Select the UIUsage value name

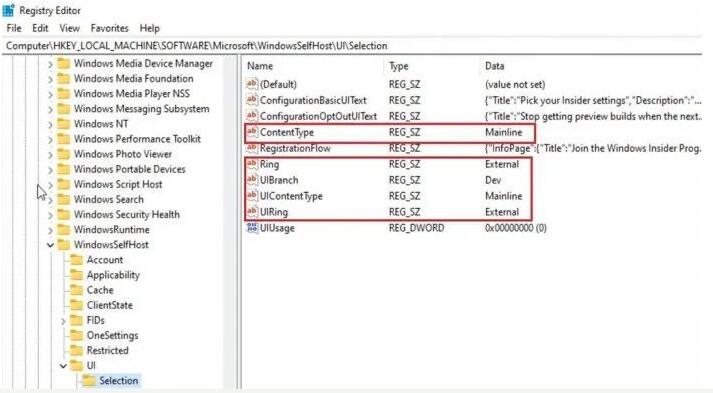coord(277,228)
